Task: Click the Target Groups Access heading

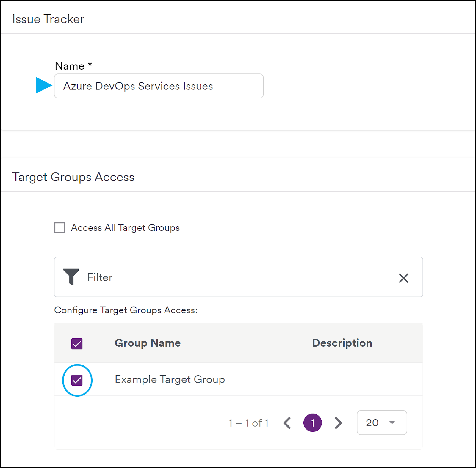Action: [x=73, y=177]
